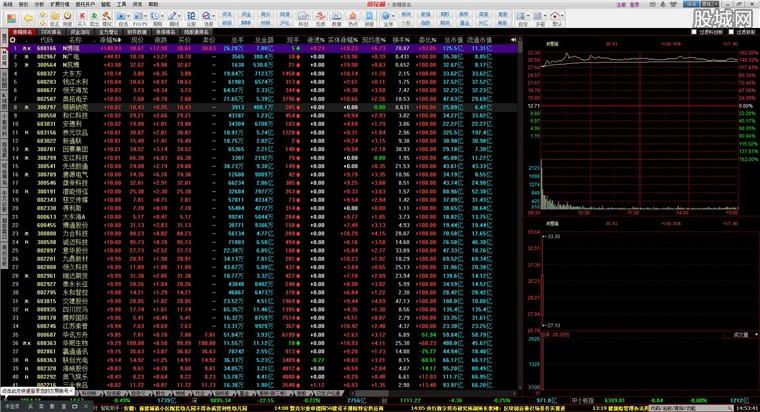
Task: Click the 登录 link in title bar
Action: pos(635,4)
